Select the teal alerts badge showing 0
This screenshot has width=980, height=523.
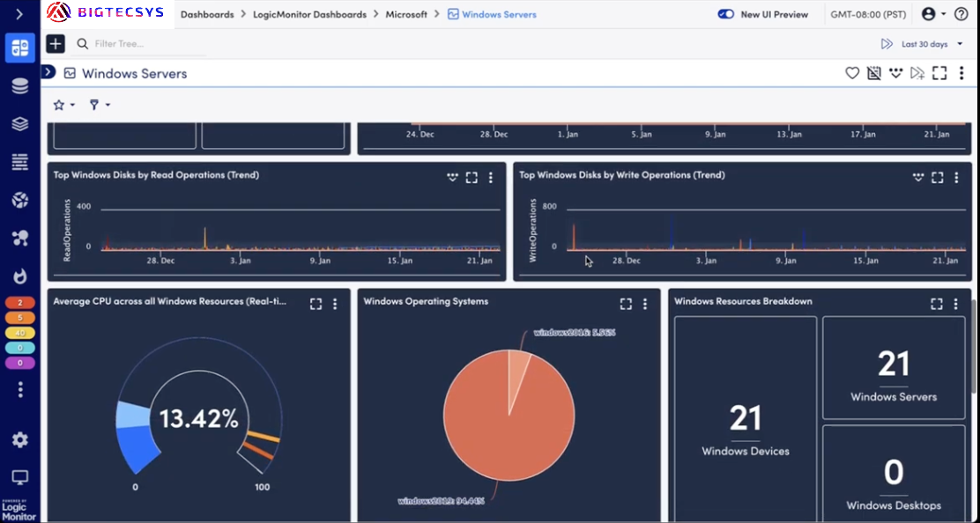(x=20, y=348)
